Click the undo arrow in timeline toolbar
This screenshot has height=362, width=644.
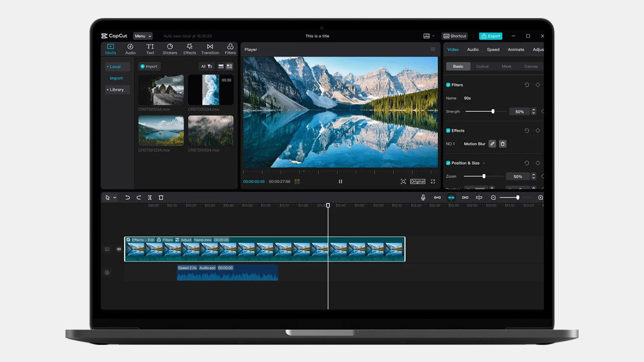[127, 198]
